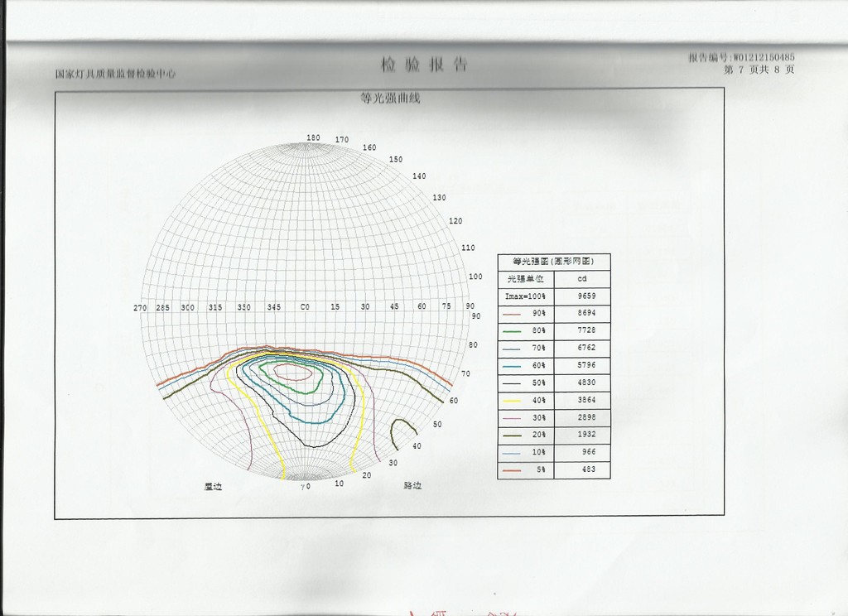Screen dimensions: 848x616
Task: Select the 300 axis label
Action: click(x=188, y=308)
